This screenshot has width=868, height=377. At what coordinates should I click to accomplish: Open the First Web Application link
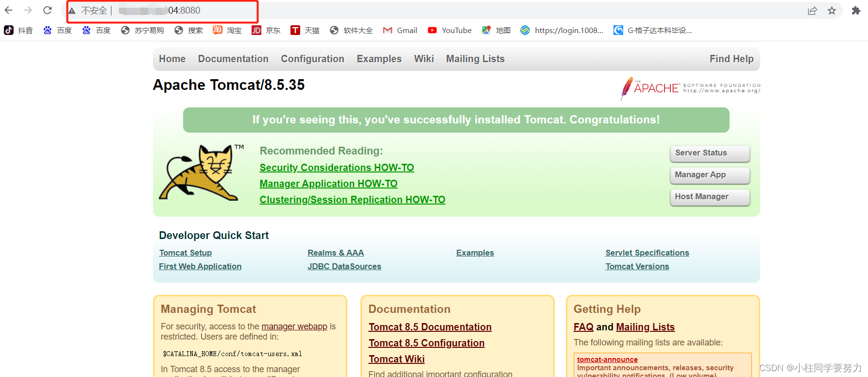coord(200,266)
